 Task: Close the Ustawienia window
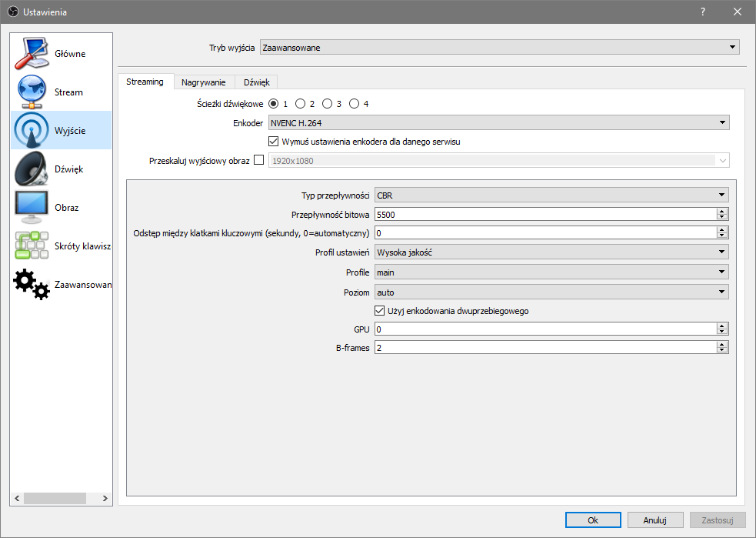738,12
